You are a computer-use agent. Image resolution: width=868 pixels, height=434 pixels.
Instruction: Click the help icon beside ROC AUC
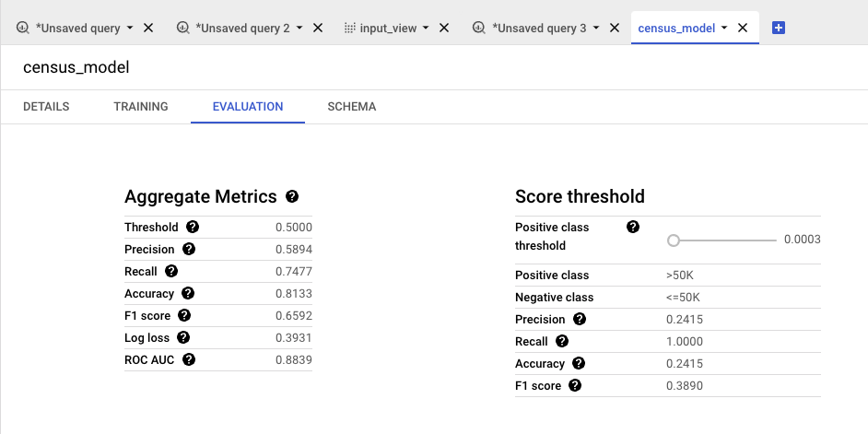[x=189, y=359]
